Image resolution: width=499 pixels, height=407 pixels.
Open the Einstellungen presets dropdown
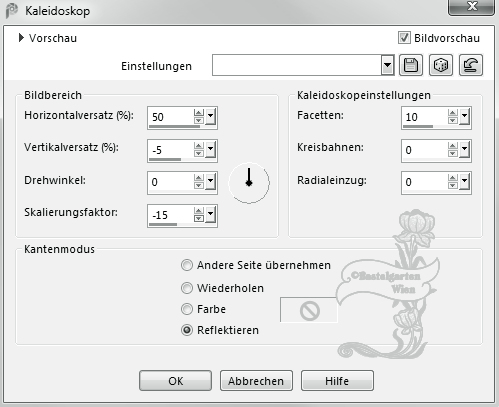pyautogui.click(x=387, y=65)
